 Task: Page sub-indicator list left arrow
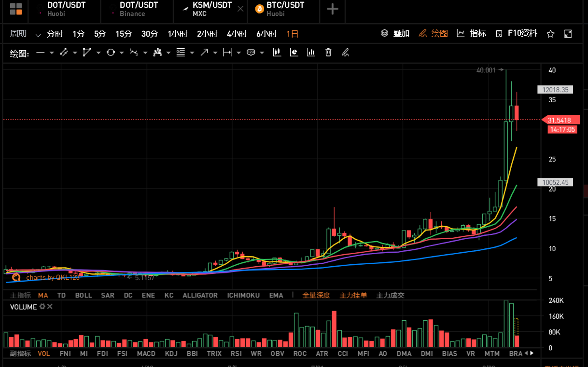click(526, 353)
